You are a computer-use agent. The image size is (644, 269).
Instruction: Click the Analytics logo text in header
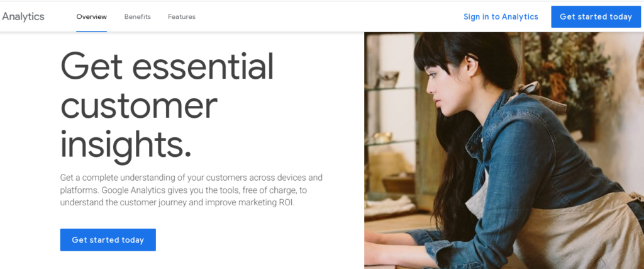coord(23,17)
